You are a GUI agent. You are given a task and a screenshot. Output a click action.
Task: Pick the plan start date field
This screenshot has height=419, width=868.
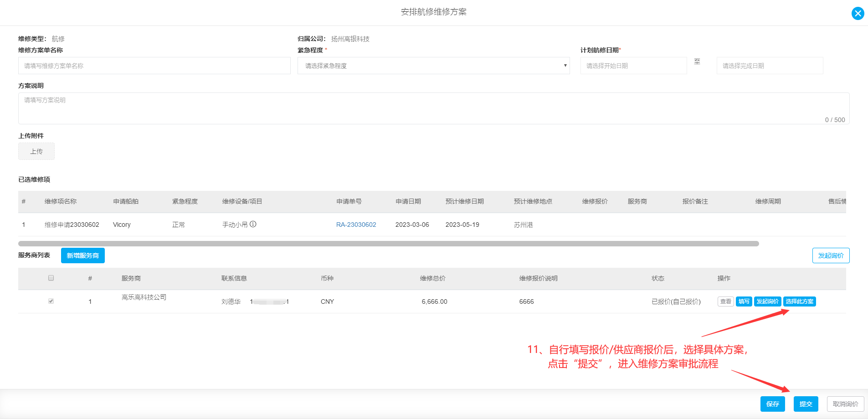[633, 66]
